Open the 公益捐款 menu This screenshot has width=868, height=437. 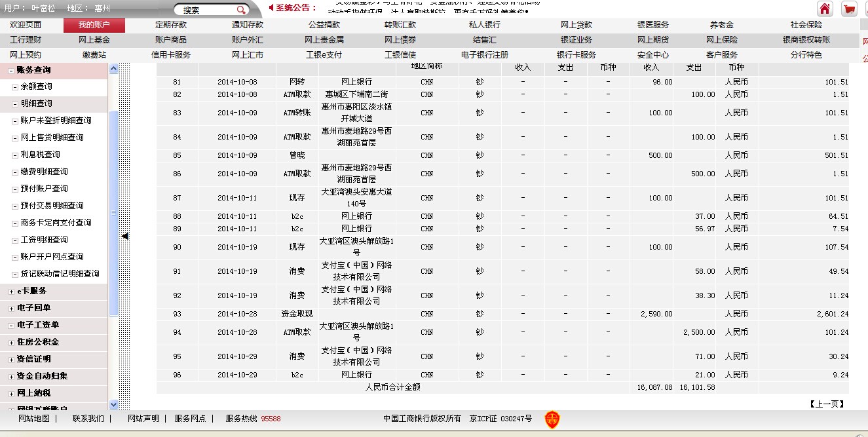pos(324,25)
